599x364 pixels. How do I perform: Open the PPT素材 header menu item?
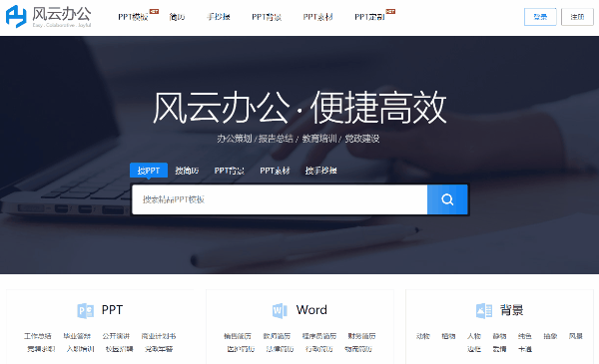coord(317,17)
